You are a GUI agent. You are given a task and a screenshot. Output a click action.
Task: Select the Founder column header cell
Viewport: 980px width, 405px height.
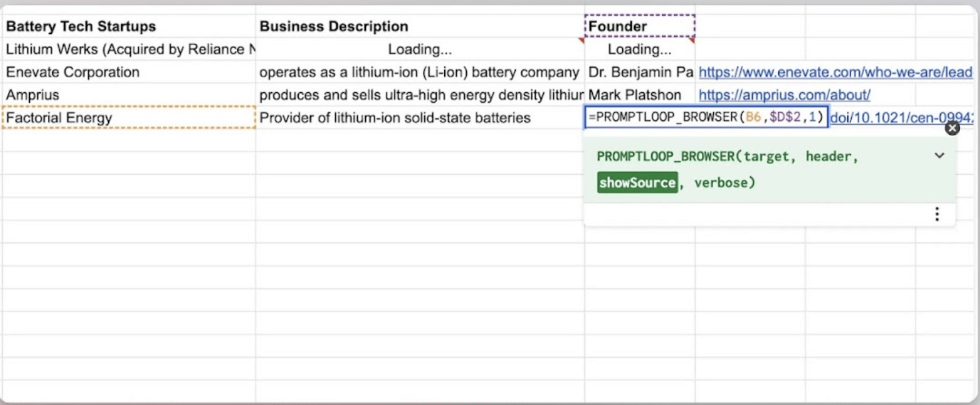[617, 25]
